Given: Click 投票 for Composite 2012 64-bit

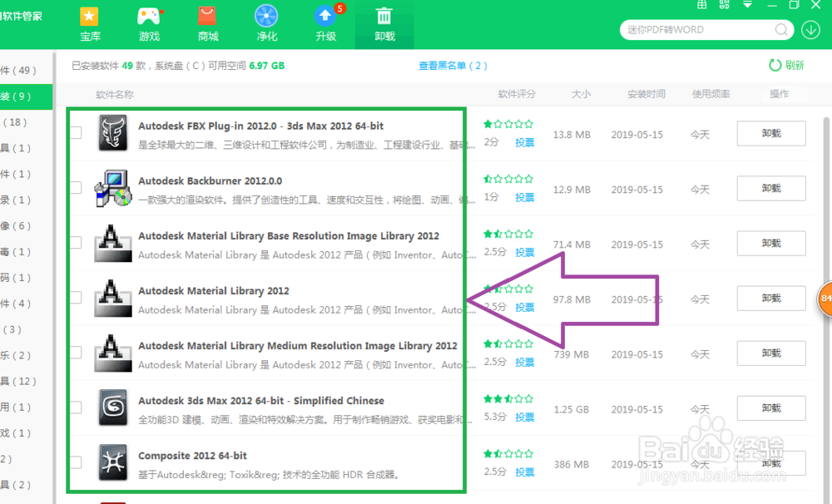Looking at the screenshot, I should [524, 472].
